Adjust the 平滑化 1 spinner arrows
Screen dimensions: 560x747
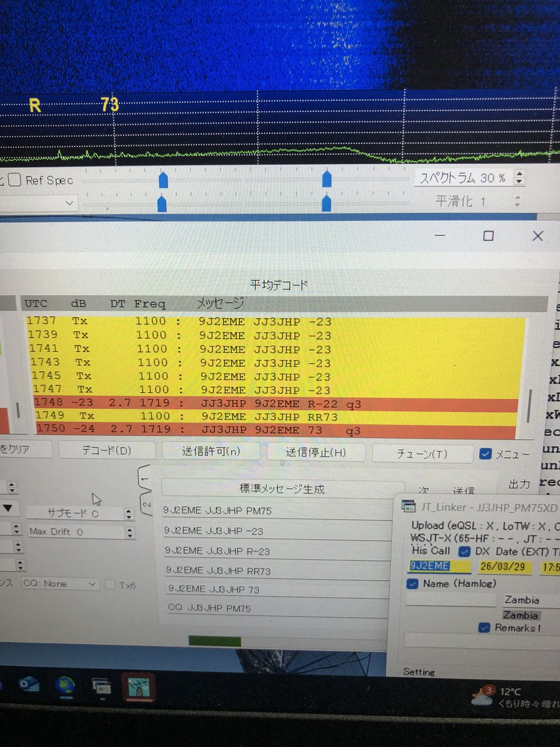pyautogui.click(x=517, y=201)
